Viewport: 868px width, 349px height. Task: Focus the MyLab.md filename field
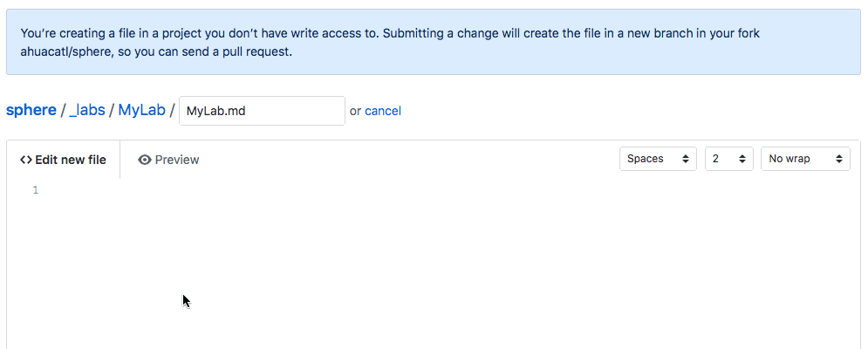click(263, 111)
